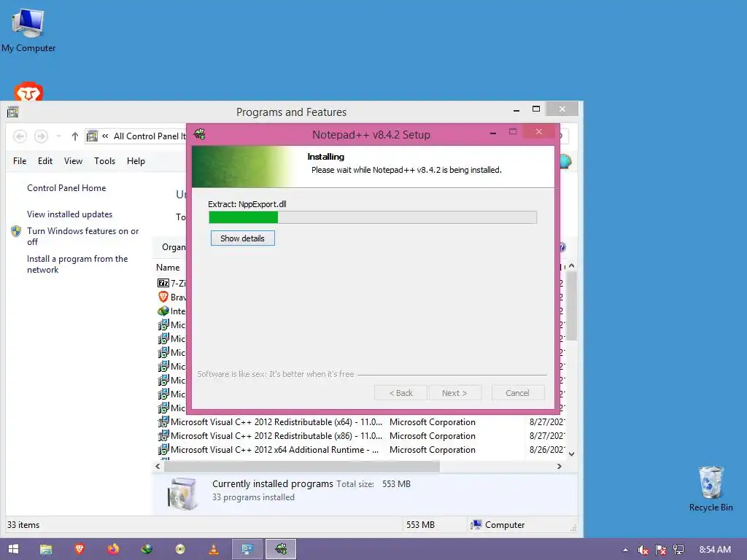This screenshot has height=560, width=747.
Task: Go up one level in Control Panel
Action: coord(75,136)
